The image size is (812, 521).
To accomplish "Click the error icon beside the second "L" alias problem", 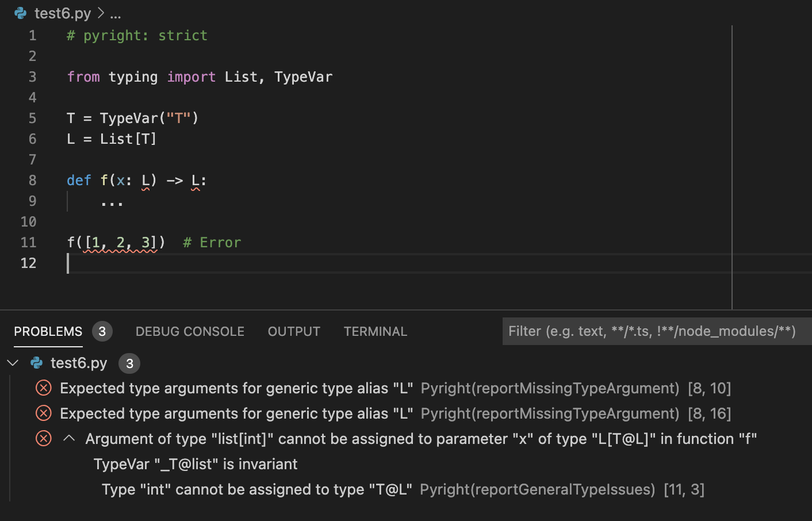I will [x=43, y=413].
